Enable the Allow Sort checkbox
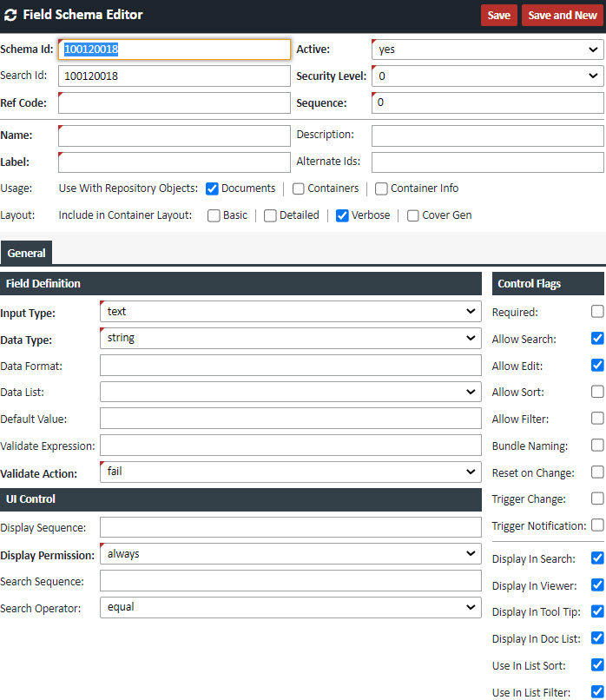This screenshot has width=606, height=700. (x=597, y=392)
